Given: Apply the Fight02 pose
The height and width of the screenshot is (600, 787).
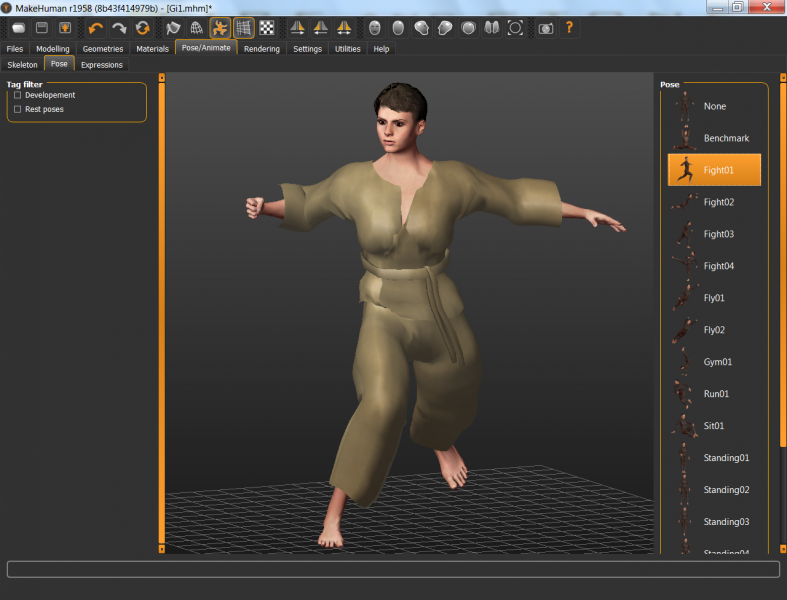Looking at the screenshot, I should (x=714, y=202).
